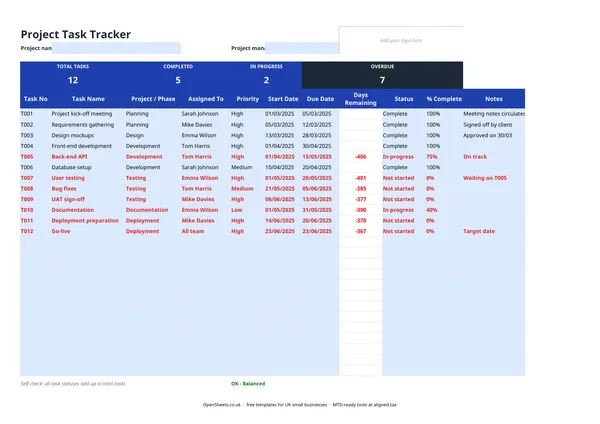The width and height of the screenshot is (600, 424).
Task: Click the Due Date column header
Action: pos(320,99)
